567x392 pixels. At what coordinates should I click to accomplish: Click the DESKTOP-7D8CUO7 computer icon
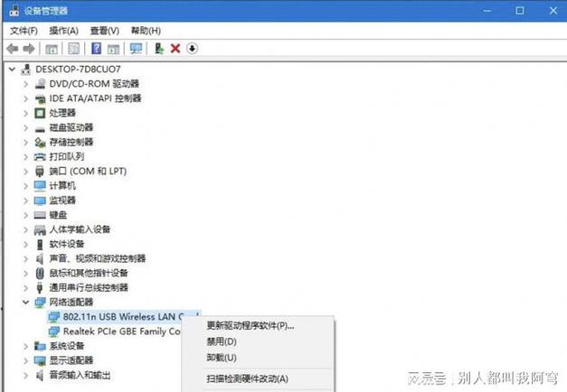pyautogui.click(x=26, y=69)
